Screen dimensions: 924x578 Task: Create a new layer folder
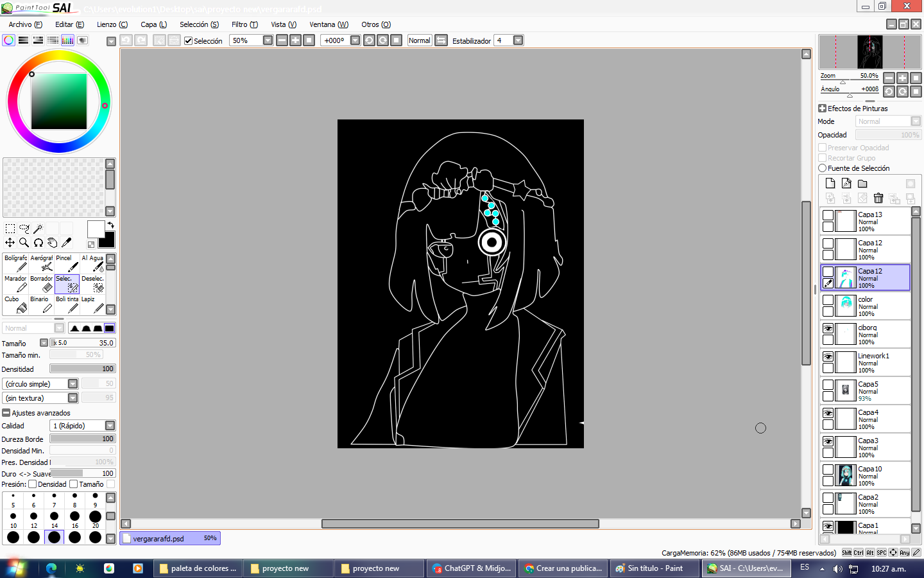(862, 183)
